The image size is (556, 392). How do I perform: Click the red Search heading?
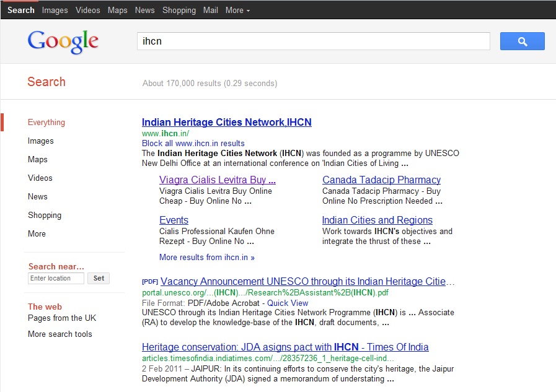[46, 82]
